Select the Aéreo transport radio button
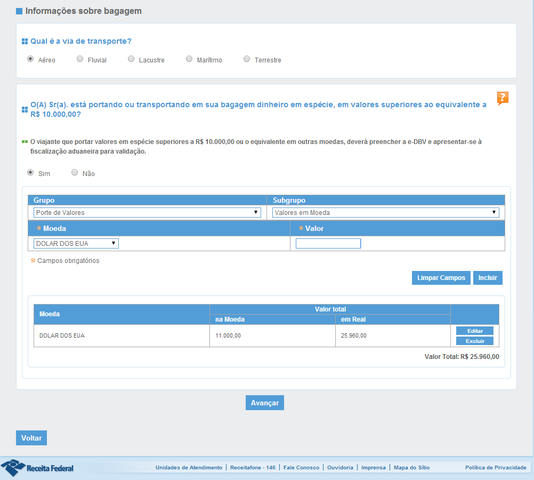Viewport: 534px width, 480px height. coord(30,59)
